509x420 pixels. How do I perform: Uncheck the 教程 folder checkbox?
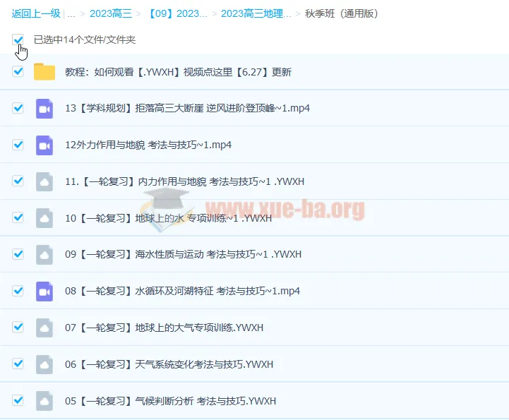click(18, 71)
